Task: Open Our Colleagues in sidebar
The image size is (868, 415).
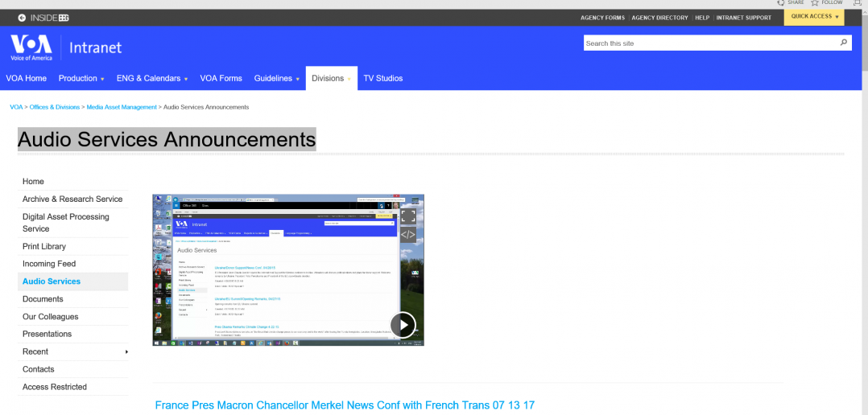Action: point(72,317)
